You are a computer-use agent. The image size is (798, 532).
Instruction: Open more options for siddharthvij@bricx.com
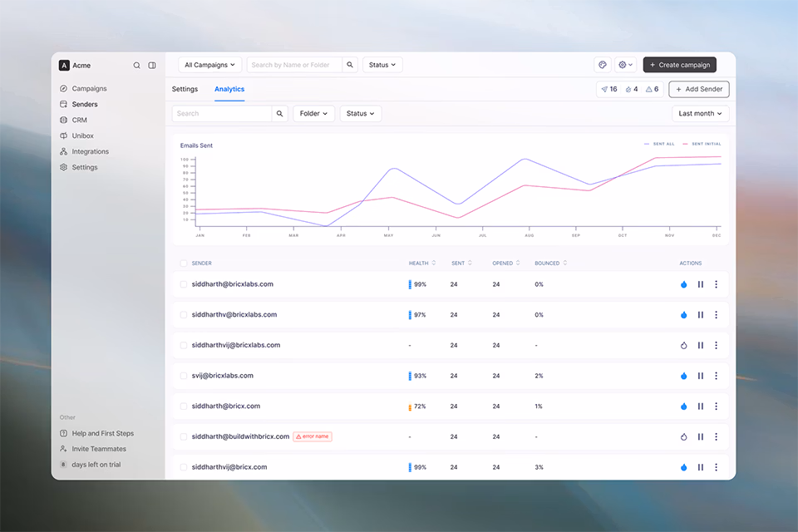pyautogui.click(x=716, y=467)
